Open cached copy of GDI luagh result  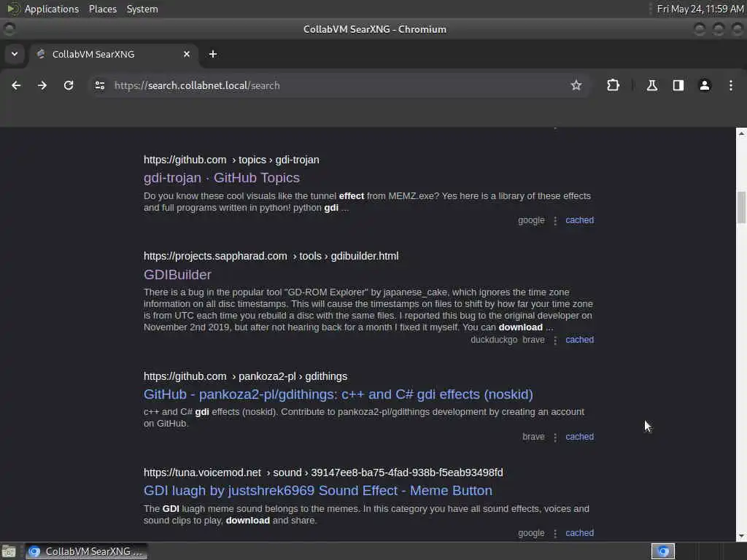pyautogui.click(x=579, y=533)
